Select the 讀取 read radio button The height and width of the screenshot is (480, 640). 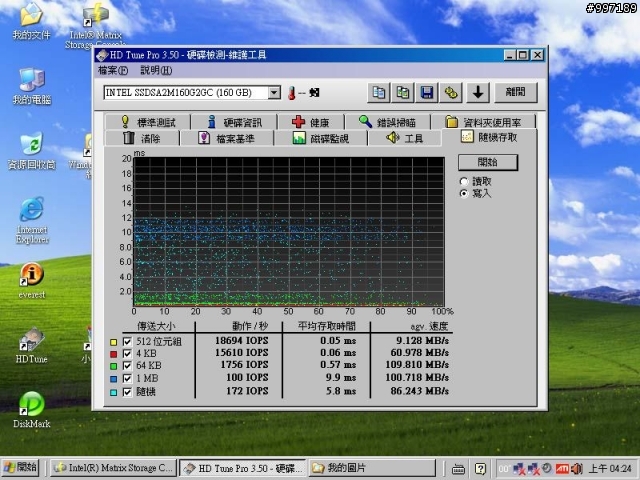click(464, 181)
